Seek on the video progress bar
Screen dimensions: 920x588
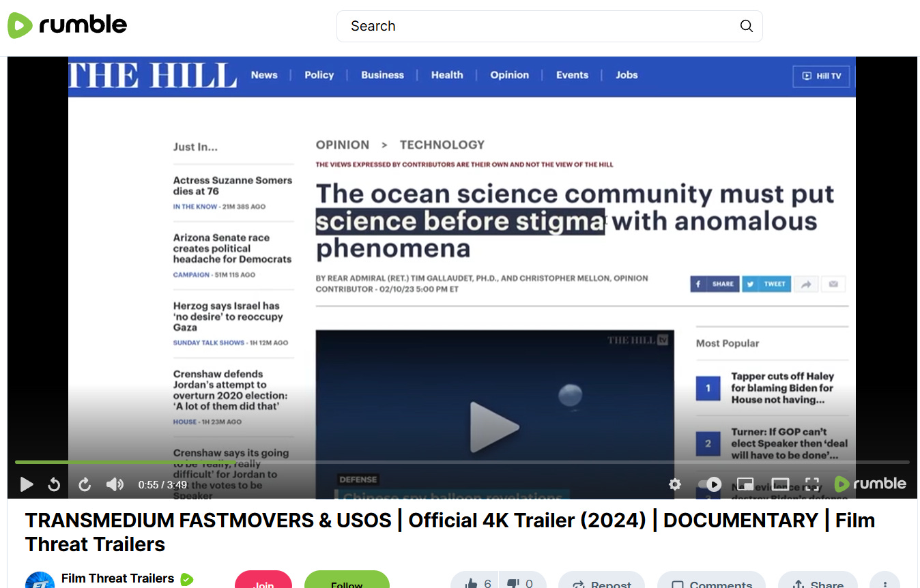[x=462, y=462]
